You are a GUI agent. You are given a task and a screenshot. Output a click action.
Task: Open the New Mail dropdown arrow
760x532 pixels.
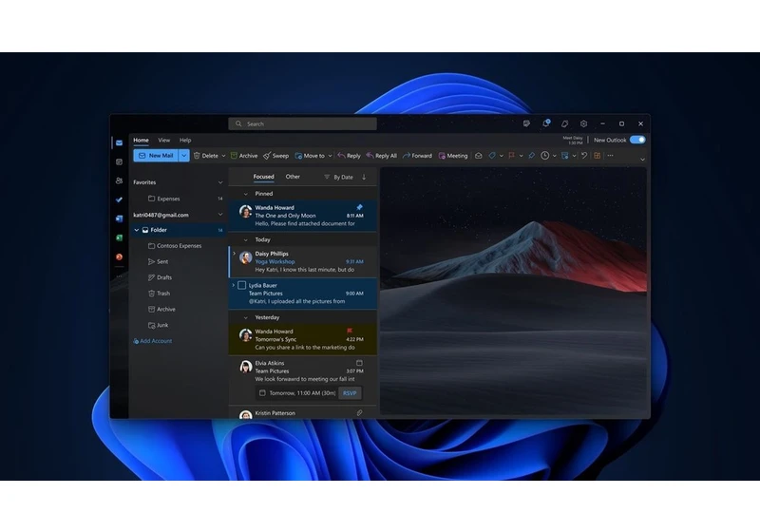pos(183,156)
